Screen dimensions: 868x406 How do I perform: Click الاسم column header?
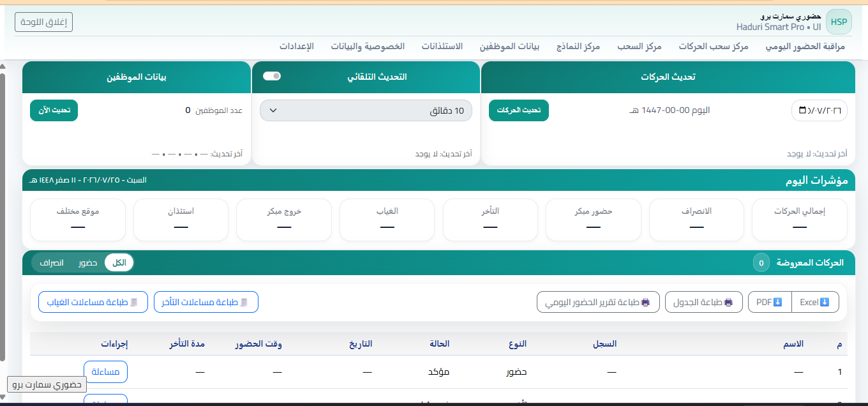793,343
